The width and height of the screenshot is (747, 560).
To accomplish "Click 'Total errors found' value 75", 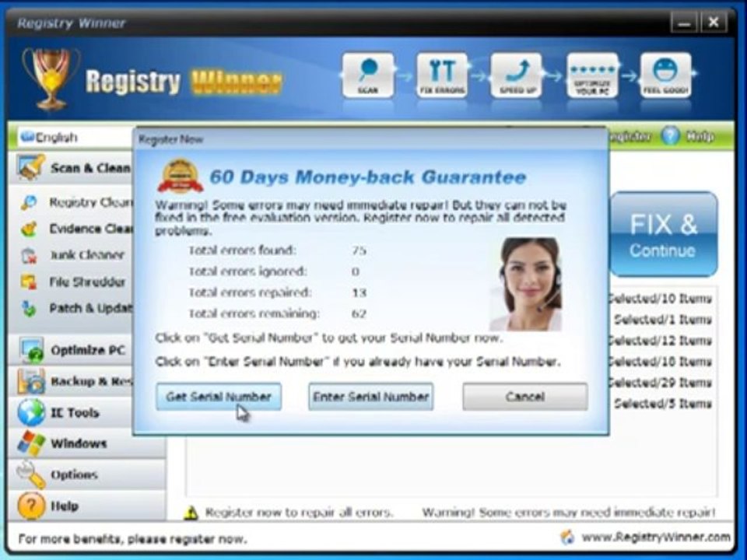I will pyautogui.click(x=359, y=250).
